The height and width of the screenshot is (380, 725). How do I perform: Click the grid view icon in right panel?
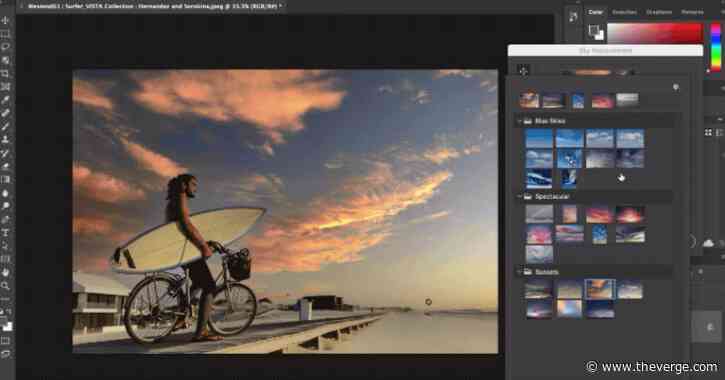(708, 133)
